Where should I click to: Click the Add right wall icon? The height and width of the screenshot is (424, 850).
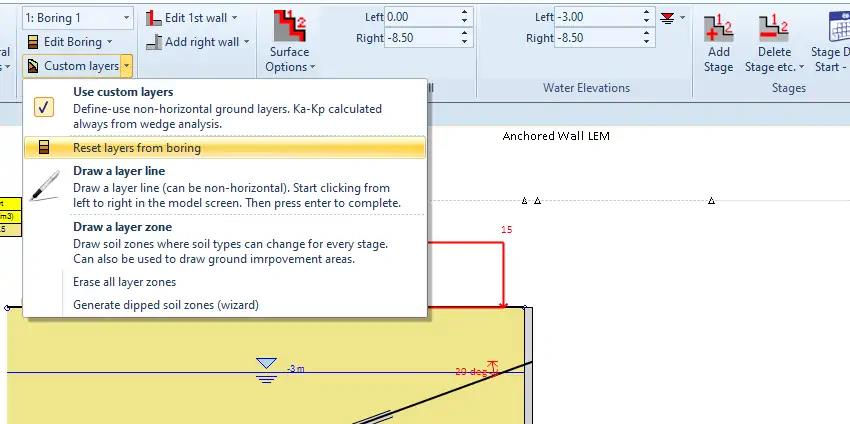point(154,42)
